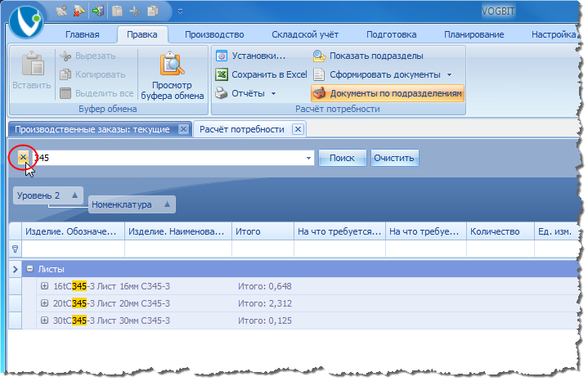Expand the 16tC345-3 Лист 16мм row
This screenshot has height=381, width=588.
click(x=44, y=286)
